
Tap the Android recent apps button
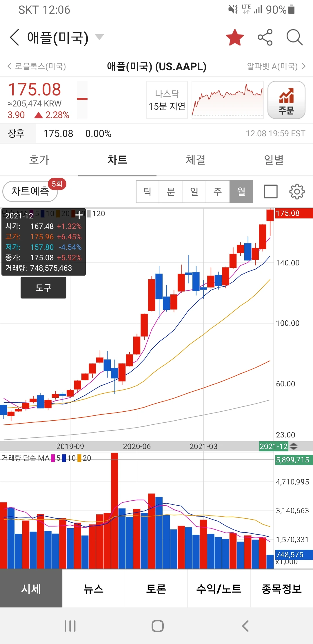tap(70, 626)
